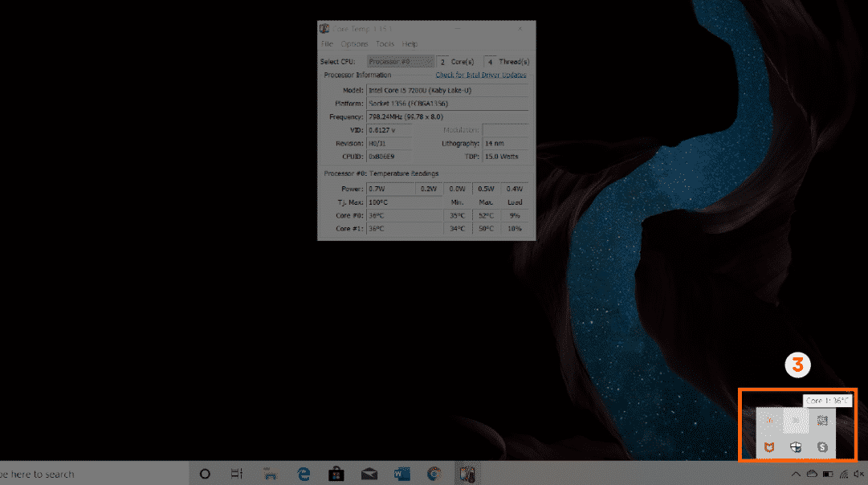
Task: Click Core #1 min temperature 34°C
Action: tap(457, 229)
